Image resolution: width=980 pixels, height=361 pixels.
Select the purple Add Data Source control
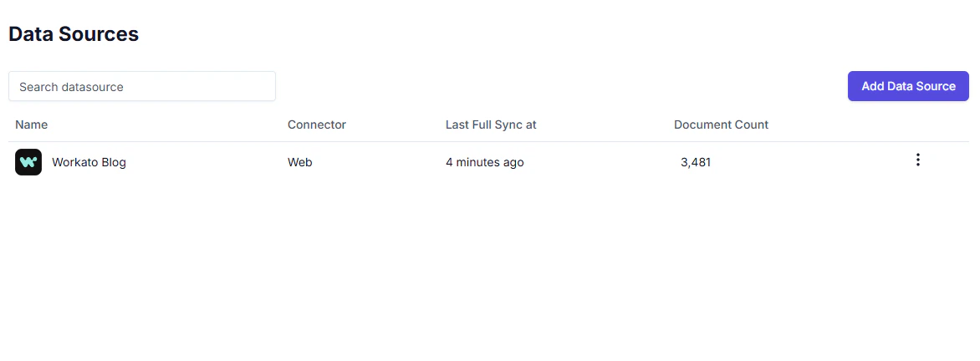pos(908,86)
